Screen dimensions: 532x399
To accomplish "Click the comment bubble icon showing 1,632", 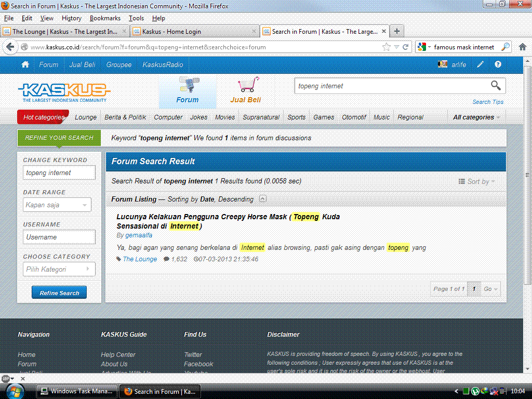I will click(x=166, y=259).
